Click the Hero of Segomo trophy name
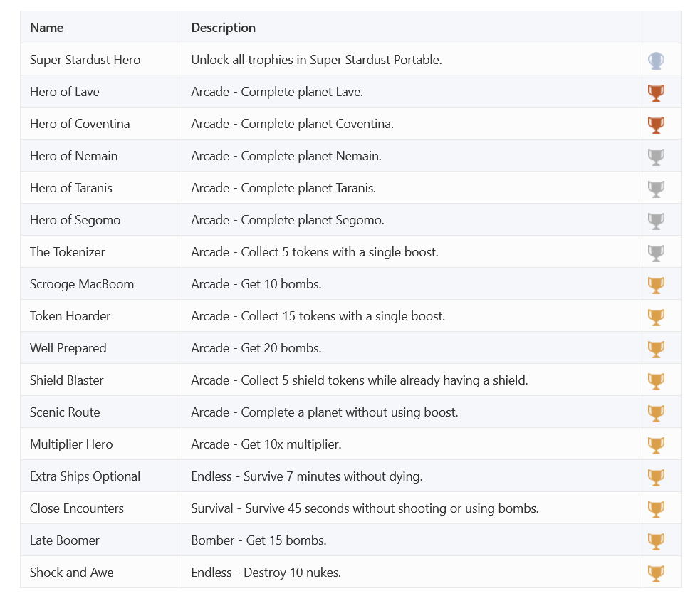This screenshot has width=700, height=601. tap(75, 220)
